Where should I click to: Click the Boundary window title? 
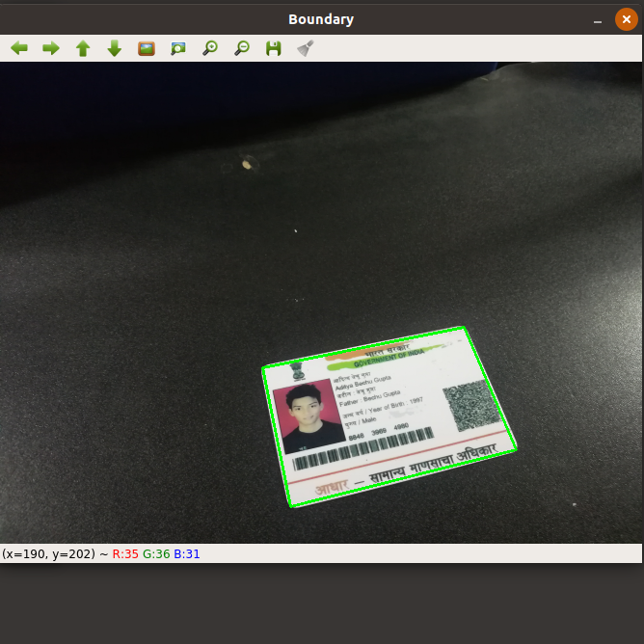(x=321, y=19)
